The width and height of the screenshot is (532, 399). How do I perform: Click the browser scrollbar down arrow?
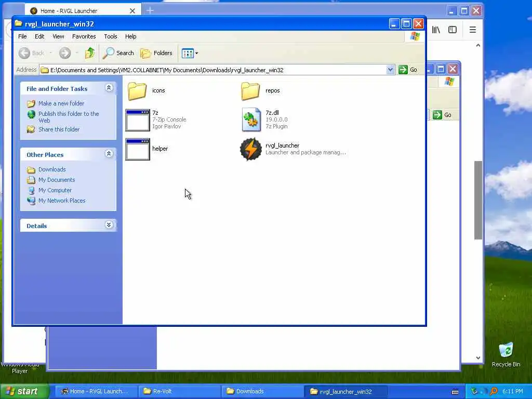tap(478, 357)
